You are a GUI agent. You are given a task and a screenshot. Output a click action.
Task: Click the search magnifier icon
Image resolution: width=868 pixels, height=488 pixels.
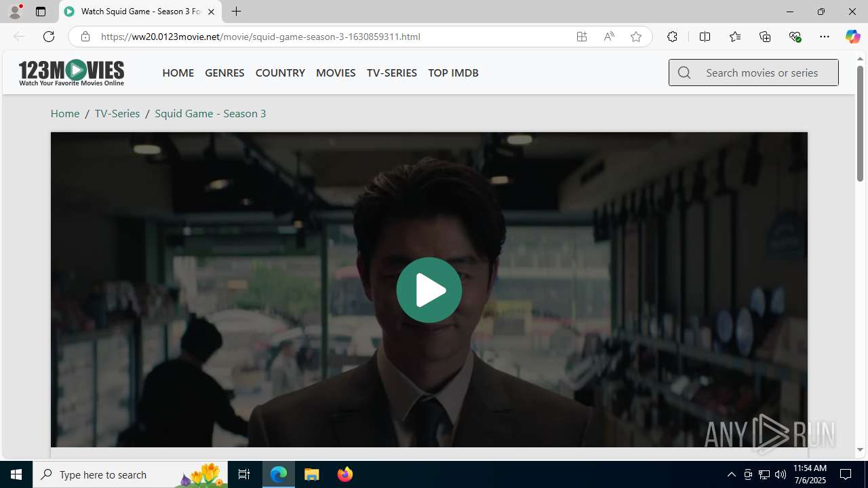coord(684,73)
